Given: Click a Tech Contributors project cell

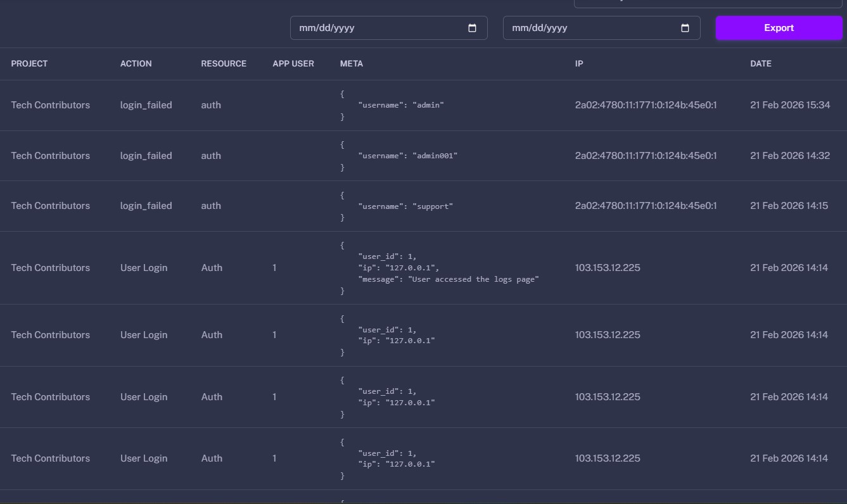Looking at the screenshot, I should click(x=50, y=105).
